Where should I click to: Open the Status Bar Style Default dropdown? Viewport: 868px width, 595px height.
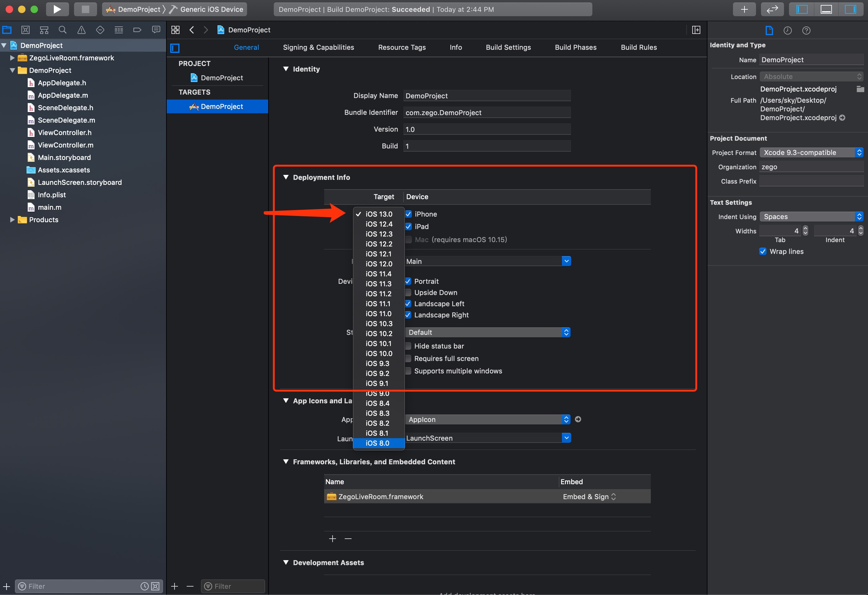pos(488,332)
